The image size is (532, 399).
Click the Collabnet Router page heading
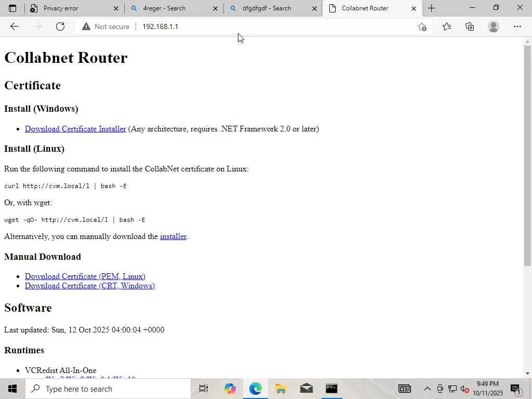coord(66,57)
